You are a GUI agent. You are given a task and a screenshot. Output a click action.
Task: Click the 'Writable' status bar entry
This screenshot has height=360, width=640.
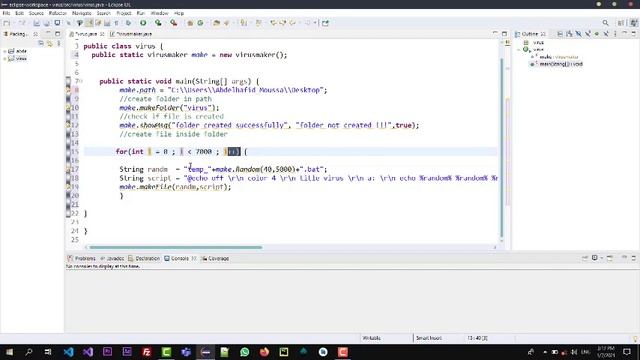371,338
